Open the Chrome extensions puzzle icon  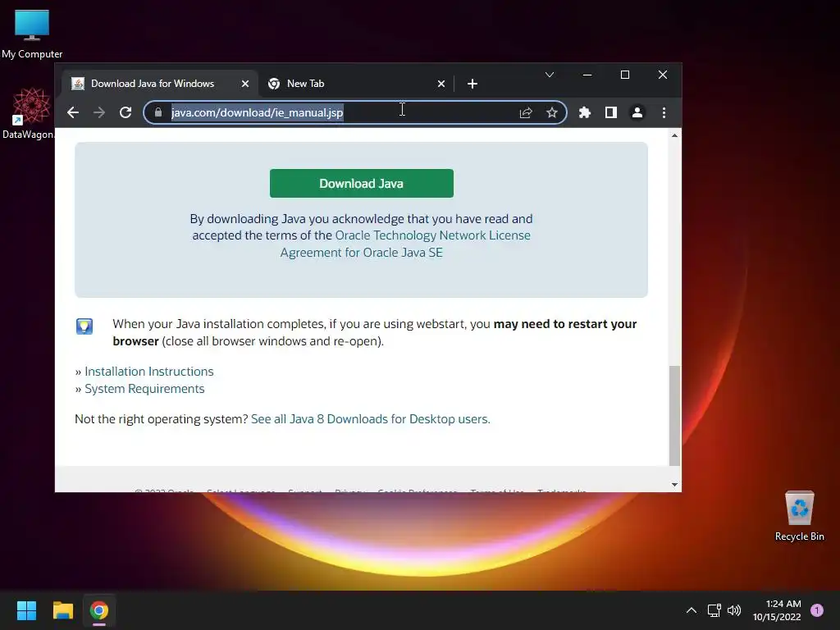point(584,112)
